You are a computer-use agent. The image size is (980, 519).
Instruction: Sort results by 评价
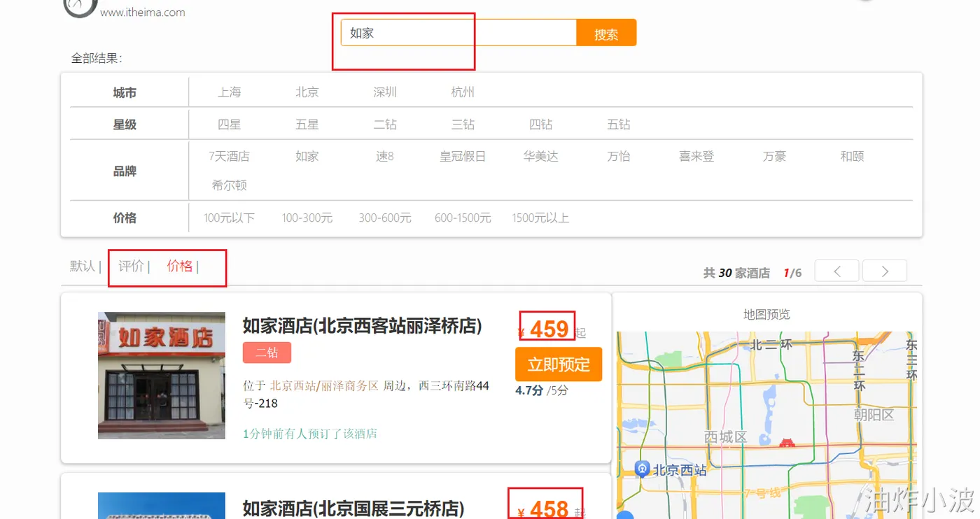pyautogui.click(x=131, y=266)
